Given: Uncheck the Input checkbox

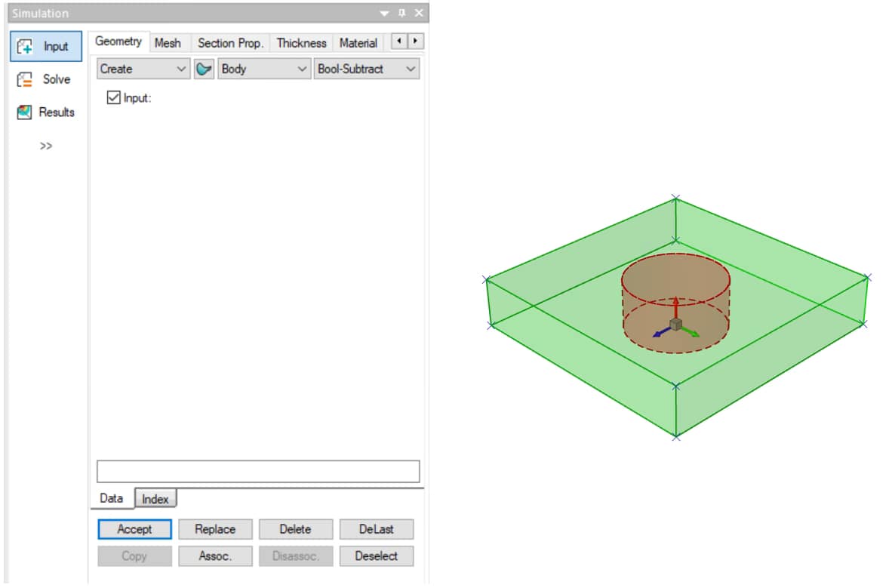Looking at the screenshot, I should click(114, 97).
